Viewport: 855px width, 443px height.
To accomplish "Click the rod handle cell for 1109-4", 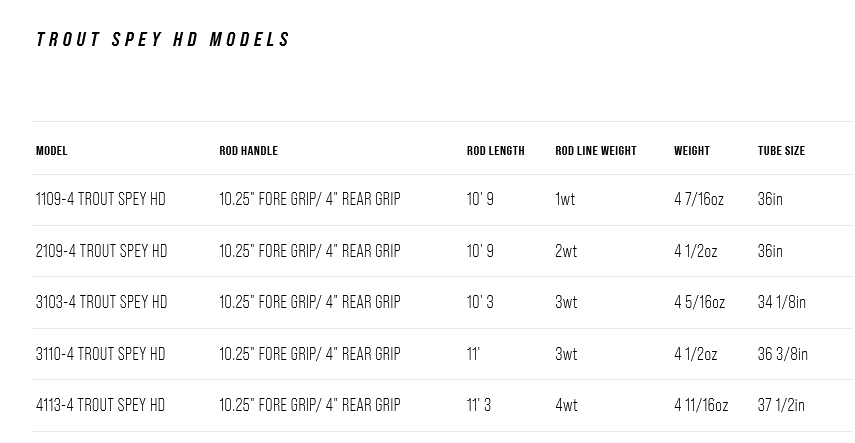I will tap(310, 199).
